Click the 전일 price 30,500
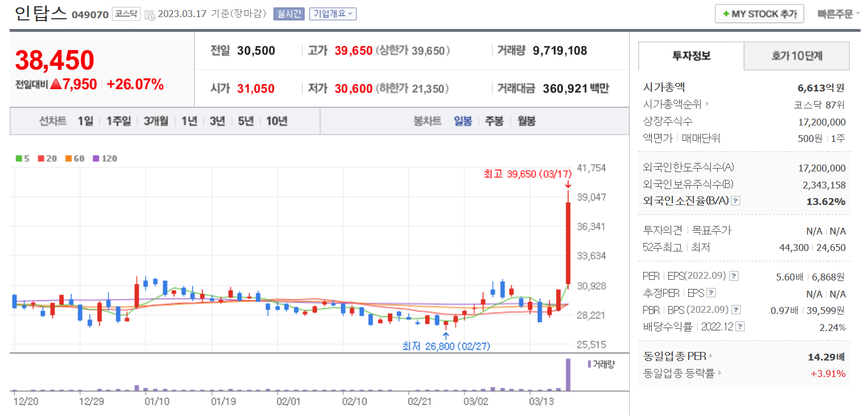868x415 pixels. click(x=256, y=51)
